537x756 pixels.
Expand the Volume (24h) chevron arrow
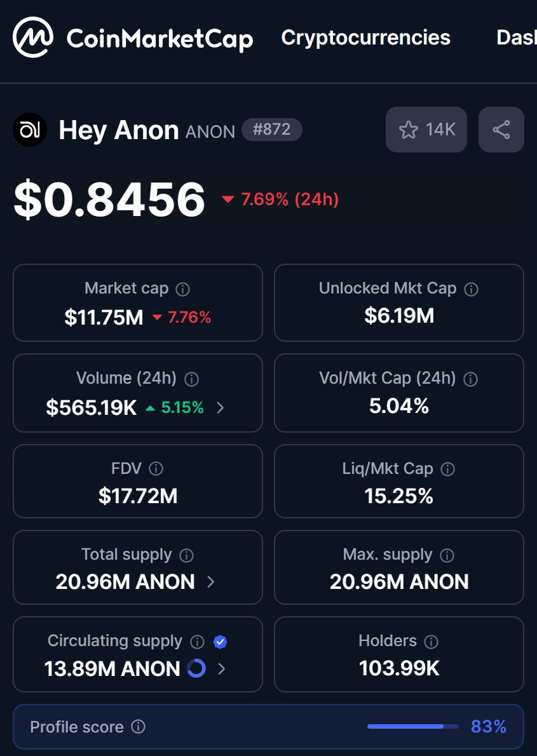[x=221, y=407]
